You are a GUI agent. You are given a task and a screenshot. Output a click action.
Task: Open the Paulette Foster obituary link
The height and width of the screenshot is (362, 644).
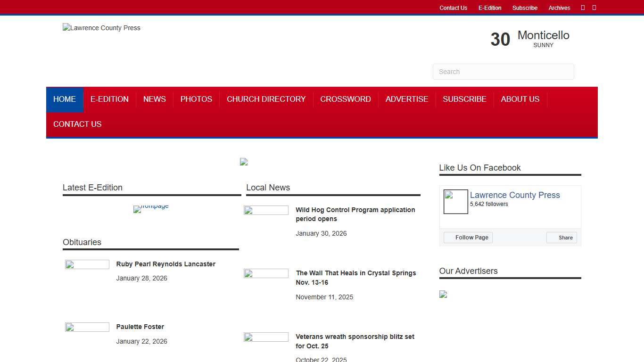(140, 327)
